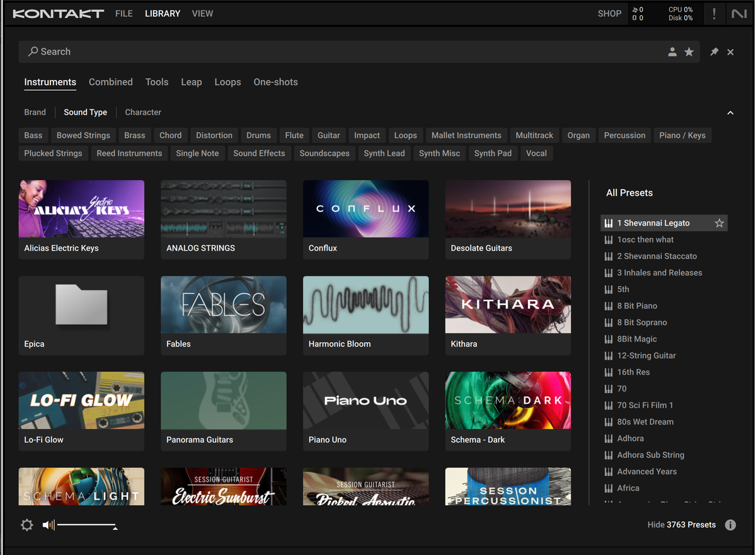
Task: Open the SHOP link
Action: 609,13
